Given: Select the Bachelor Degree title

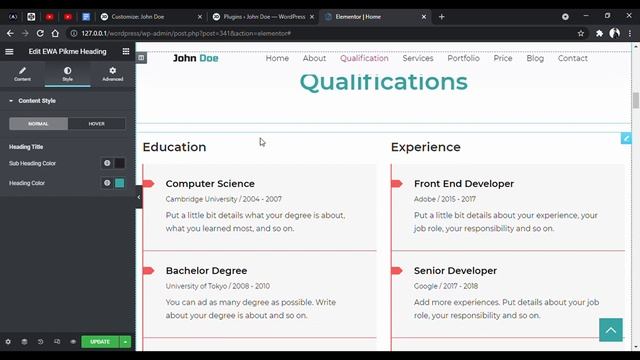Looking at the screenshot, I should pyautogui.click(x=206, y=271).
